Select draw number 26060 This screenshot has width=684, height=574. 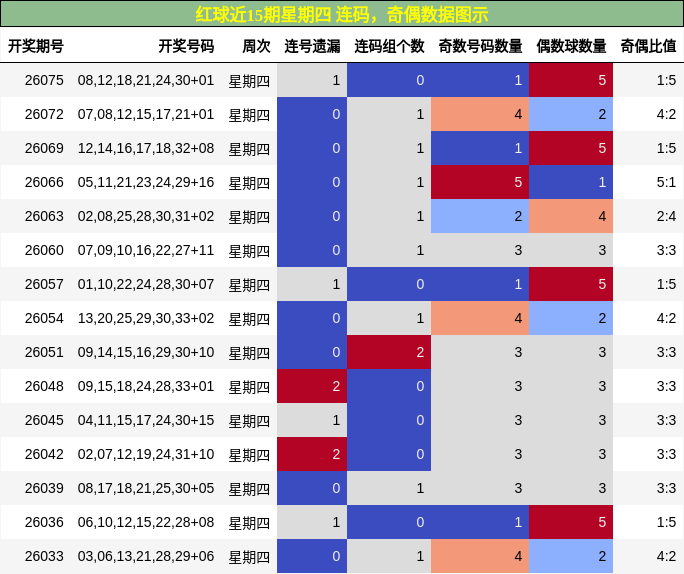tap(44, 250)
